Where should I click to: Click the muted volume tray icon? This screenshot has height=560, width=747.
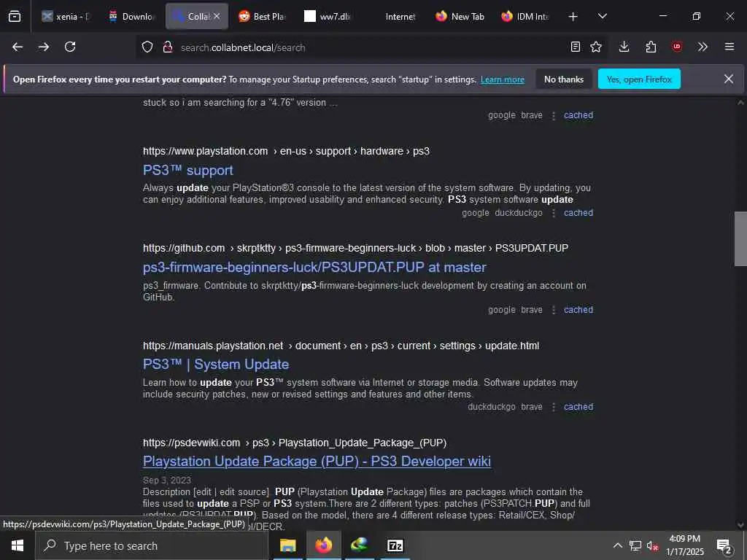[652, 545]
